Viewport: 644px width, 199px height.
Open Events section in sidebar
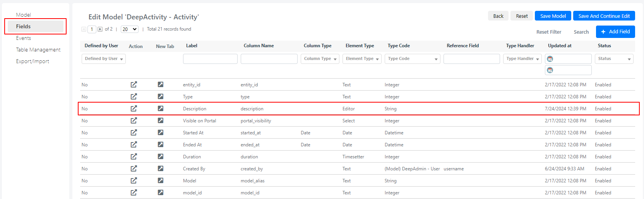[x=24, y=38]
